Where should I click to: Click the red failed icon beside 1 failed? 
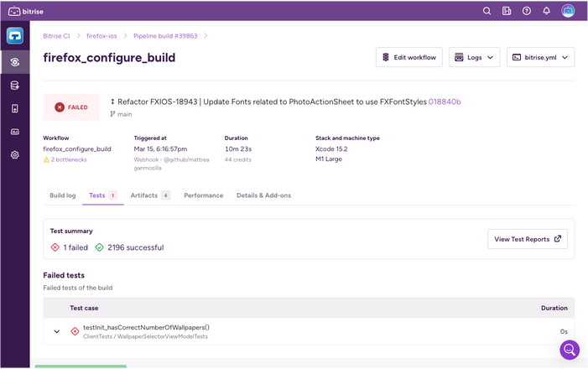click(x=55, y=247)
